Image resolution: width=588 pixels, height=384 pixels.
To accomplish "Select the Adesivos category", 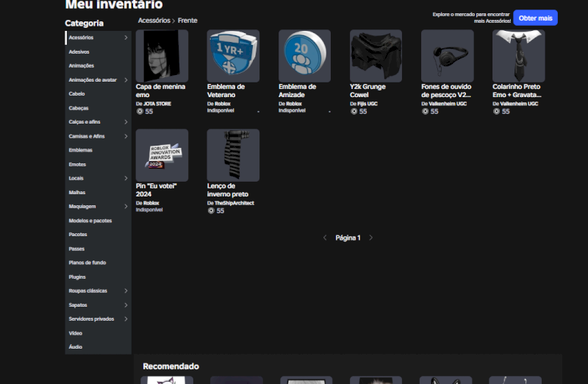I will [98, 51].
